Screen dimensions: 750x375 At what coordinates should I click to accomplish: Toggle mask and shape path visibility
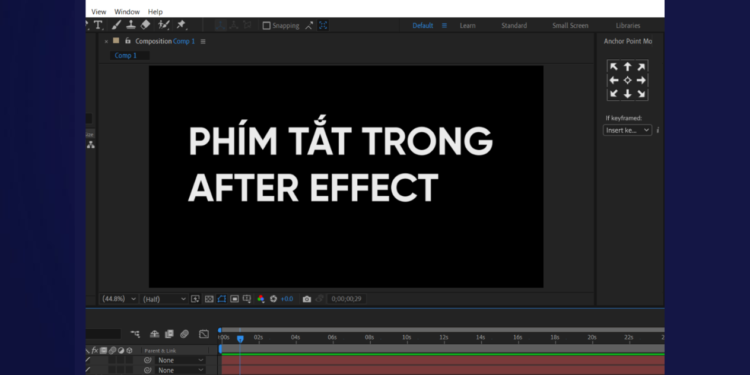pos(221,299)
